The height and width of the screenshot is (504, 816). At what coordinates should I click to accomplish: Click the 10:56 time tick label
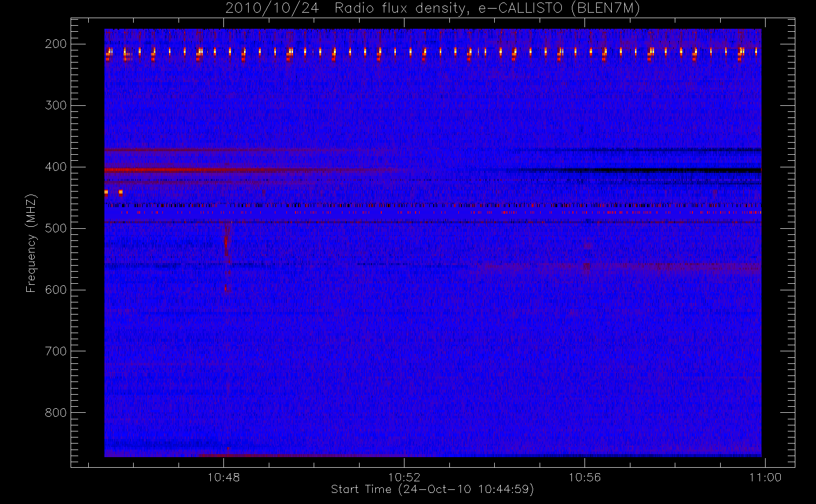click(x=585, y=477)
